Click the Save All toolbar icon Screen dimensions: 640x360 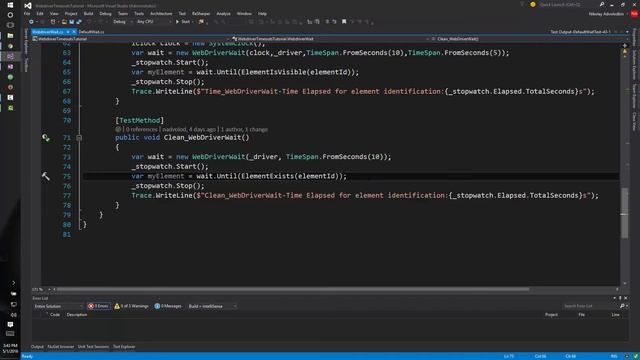79,22
